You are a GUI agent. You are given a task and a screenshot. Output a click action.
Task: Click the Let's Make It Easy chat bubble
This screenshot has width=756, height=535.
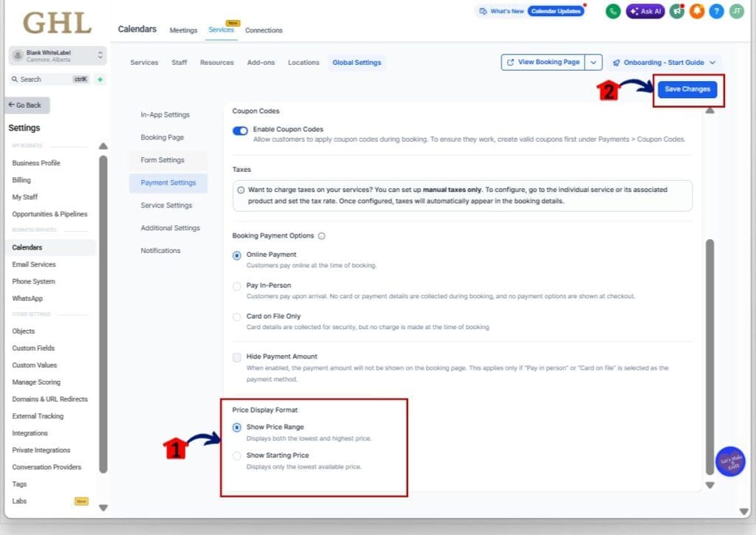point(729,462)
